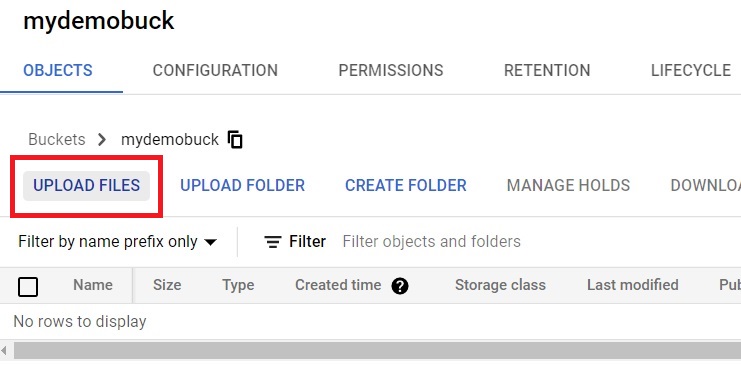The image size is (741, 373).
Task: Sort the table by the Name column header
Action: click(x=93, y=285)
